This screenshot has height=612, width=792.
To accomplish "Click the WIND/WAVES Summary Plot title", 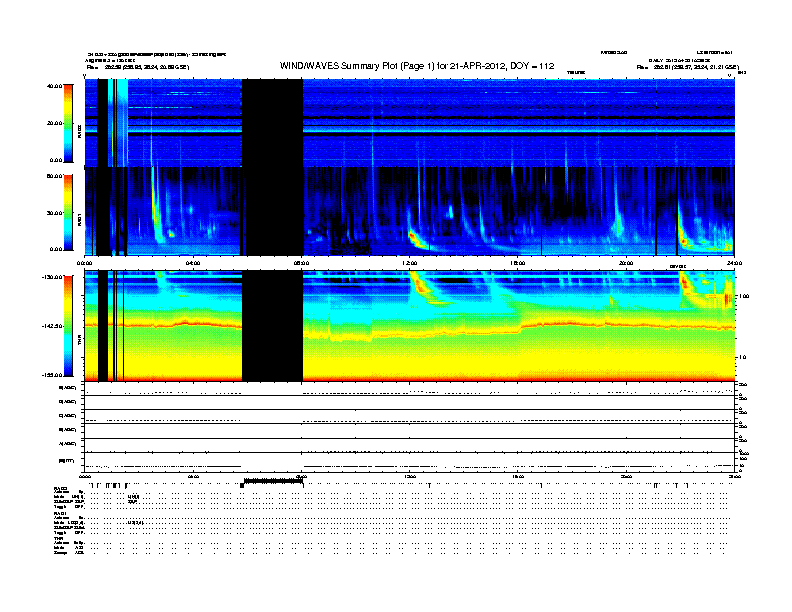I will (x=417, y=66).
